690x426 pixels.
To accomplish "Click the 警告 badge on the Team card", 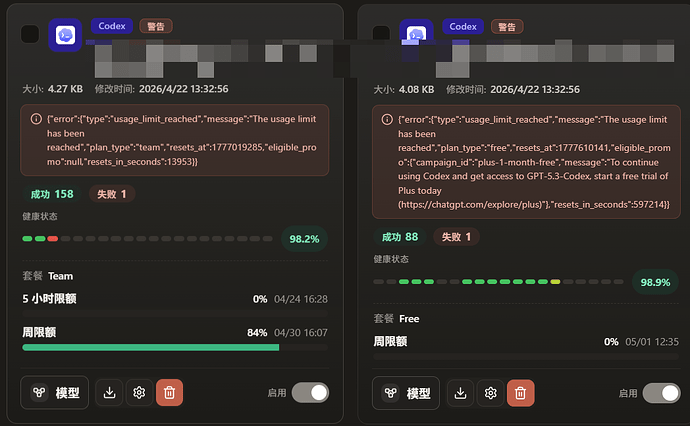I will point(156,26).
